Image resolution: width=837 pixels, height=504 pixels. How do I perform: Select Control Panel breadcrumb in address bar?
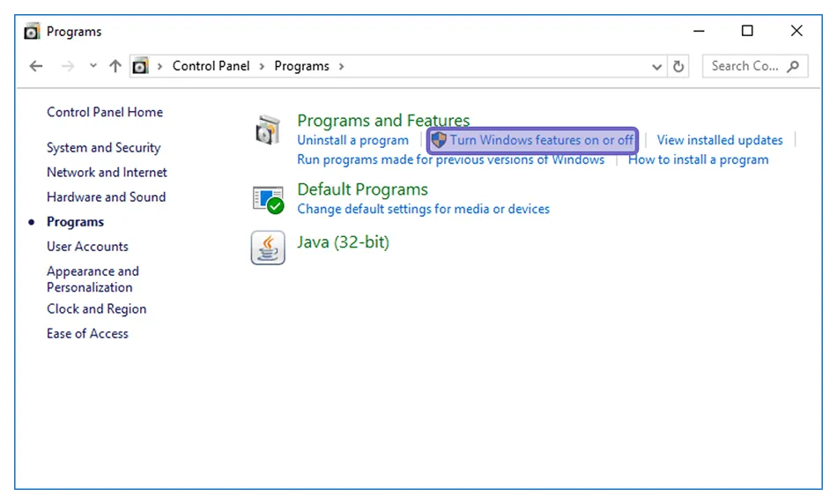coord(211,66)
